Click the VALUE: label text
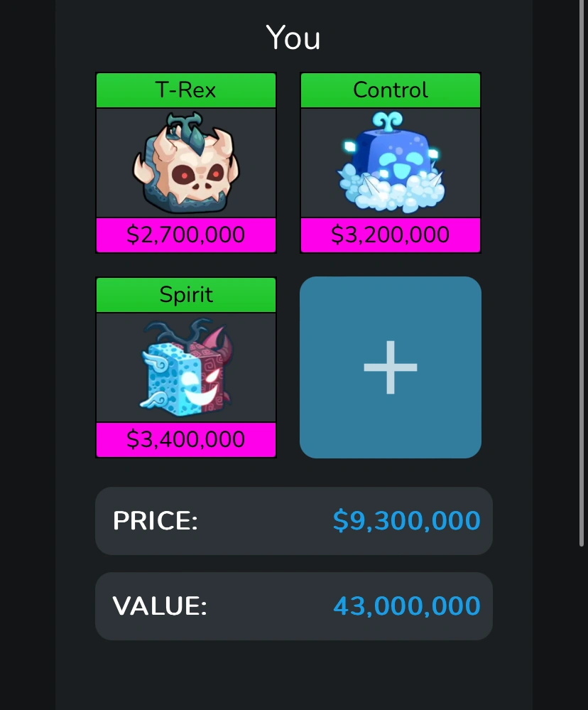 point(160,606)
